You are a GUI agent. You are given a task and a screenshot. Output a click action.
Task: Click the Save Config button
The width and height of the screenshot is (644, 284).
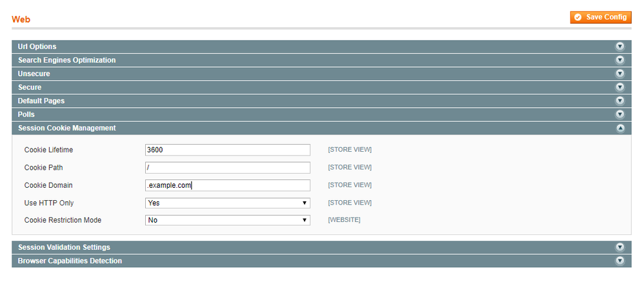(600, 17)
